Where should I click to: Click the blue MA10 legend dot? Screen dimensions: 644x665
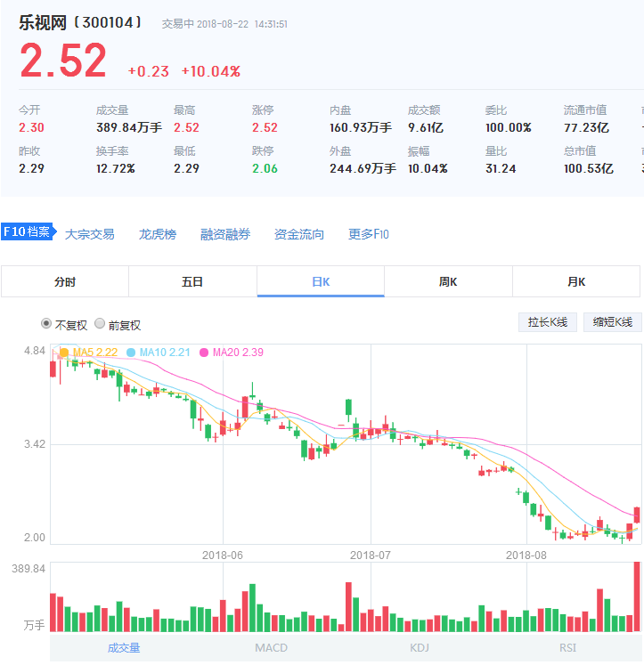pyautogui.click(x=131, y=353)
